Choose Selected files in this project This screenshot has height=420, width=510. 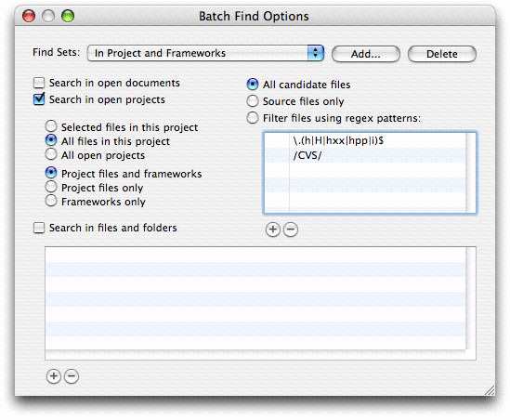(x=51, y=126)
